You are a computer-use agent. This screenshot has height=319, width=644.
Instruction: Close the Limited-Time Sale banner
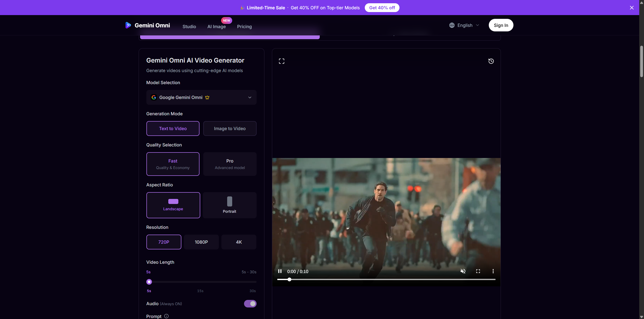(x=632, y=8)
